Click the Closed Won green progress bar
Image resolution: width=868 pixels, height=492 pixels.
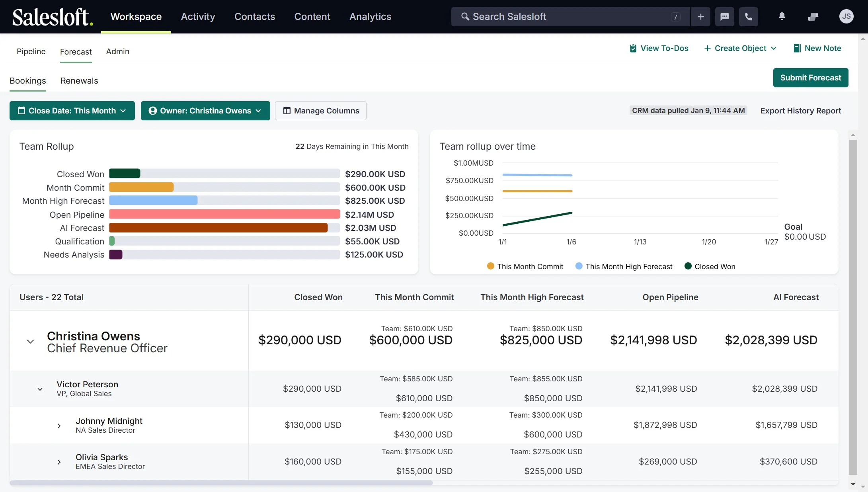pos(125,174)
